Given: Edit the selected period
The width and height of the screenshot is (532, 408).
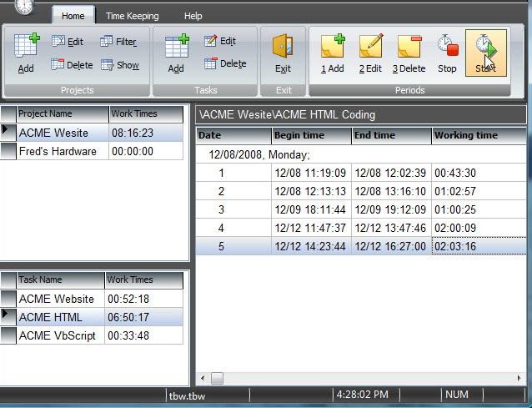Looking at the screenshot, I should pos(370,53).
